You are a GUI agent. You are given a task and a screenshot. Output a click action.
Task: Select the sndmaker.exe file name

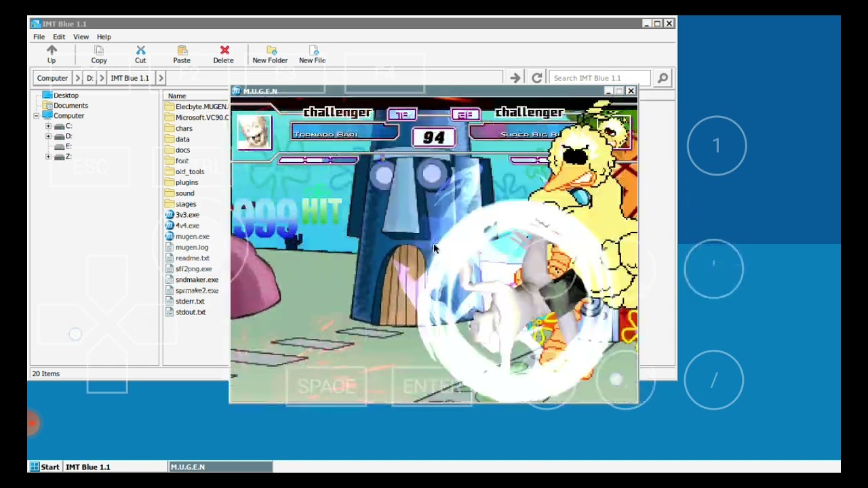(x=197, y=280)
